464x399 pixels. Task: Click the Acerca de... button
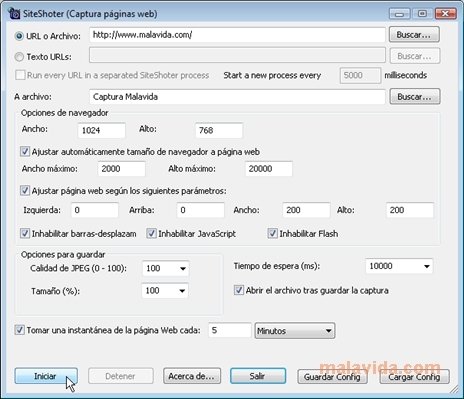click(x=192, y=376)
